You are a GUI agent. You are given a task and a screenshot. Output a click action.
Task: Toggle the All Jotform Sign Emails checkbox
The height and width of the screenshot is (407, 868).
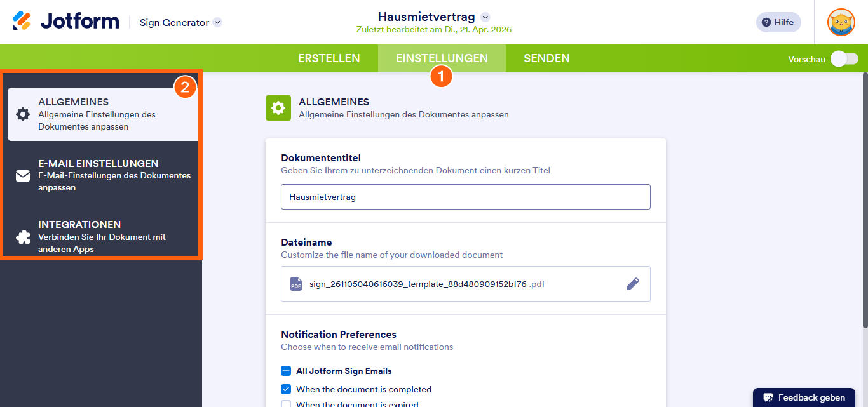(286, 371)
